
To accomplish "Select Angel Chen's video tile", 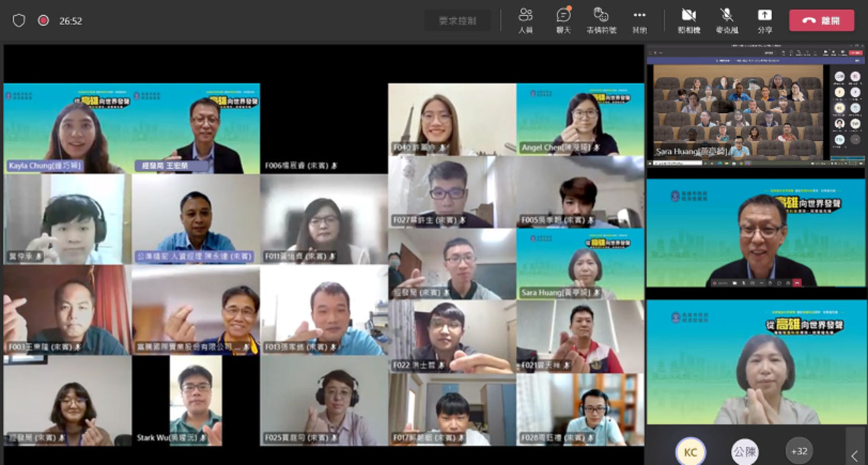I will pyautogui.click(x=580, y=119).
